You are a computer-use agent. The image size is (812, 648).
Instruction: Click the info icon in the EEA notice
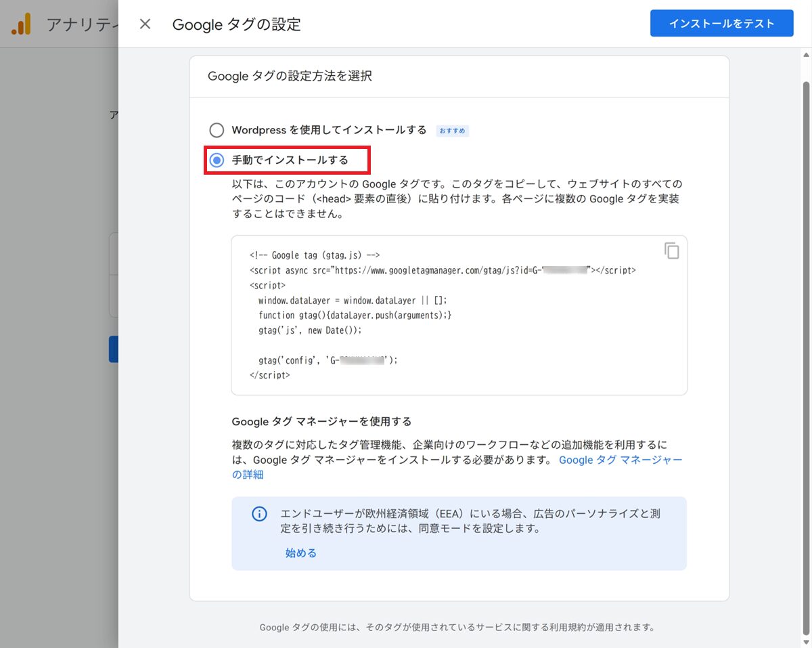(259, 514)
